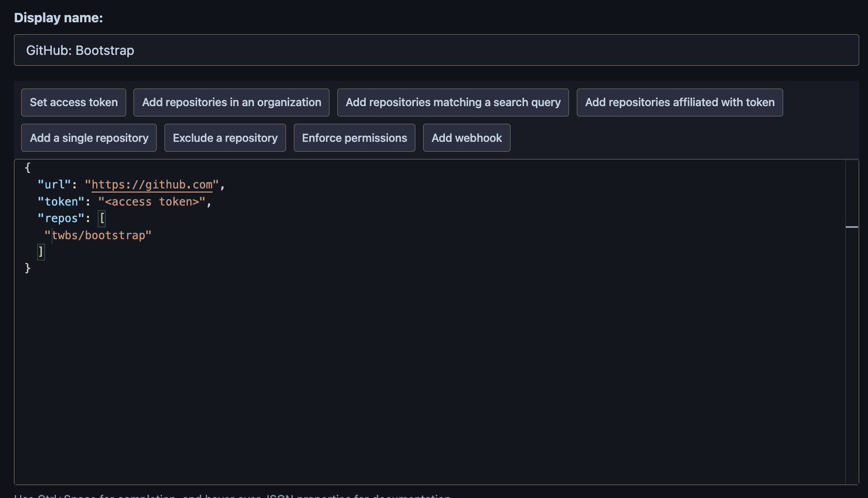This screenshot has height=498, width=868.
Task: Click the "repos" key in JSON editor
Action: tap(61, 218)
